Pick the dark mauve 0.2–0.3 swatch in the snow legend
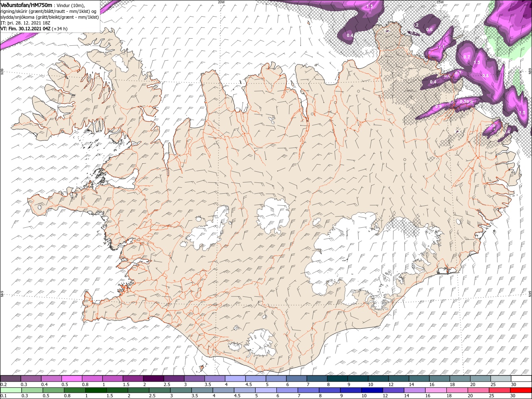532x399 pixels. tap(10, 378)
